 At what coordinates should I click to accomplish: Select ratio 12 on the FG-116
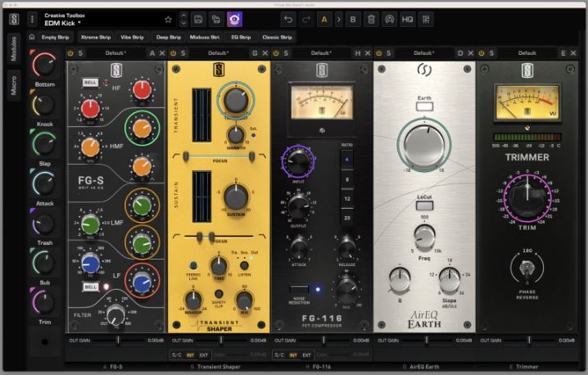pyautogui.click(x=347, y=199)
